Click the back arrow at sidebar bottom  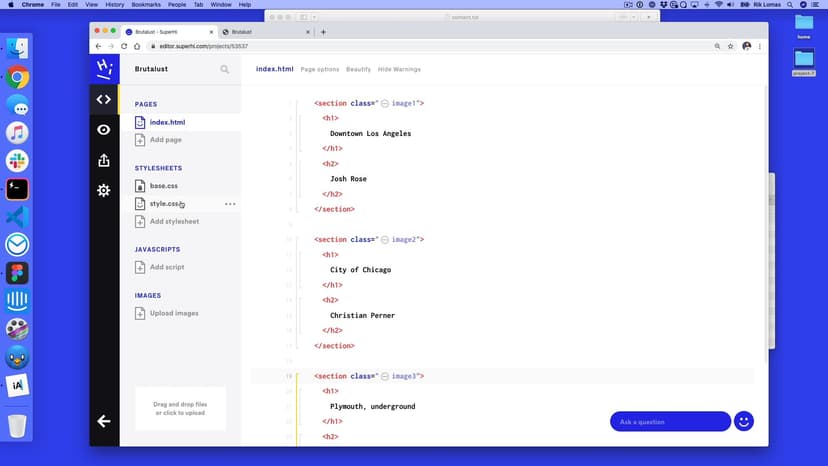point(104,421)
